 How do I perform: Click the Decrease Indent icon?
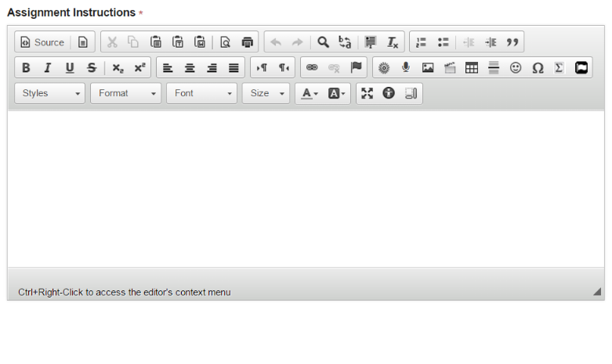469,42
